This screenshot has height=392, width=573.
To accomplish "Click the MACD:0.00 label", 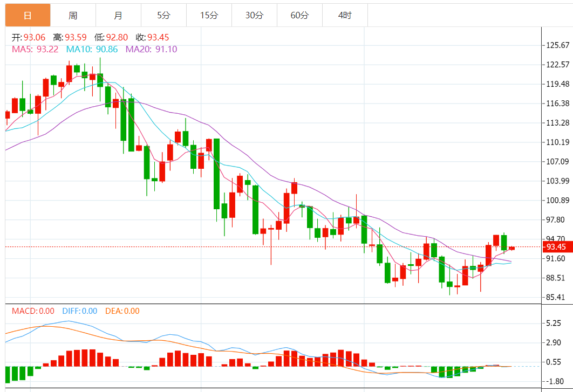I will click(x=33, y=311).
